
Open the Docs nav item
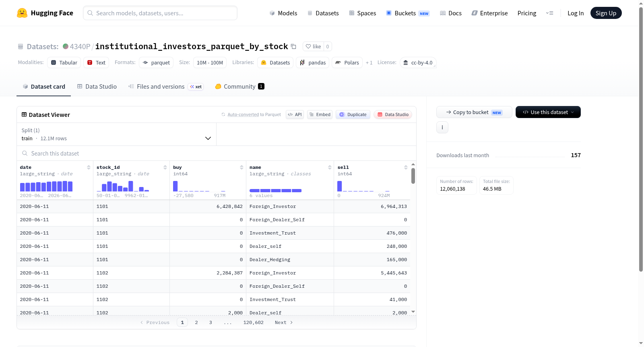click(450, 13)
